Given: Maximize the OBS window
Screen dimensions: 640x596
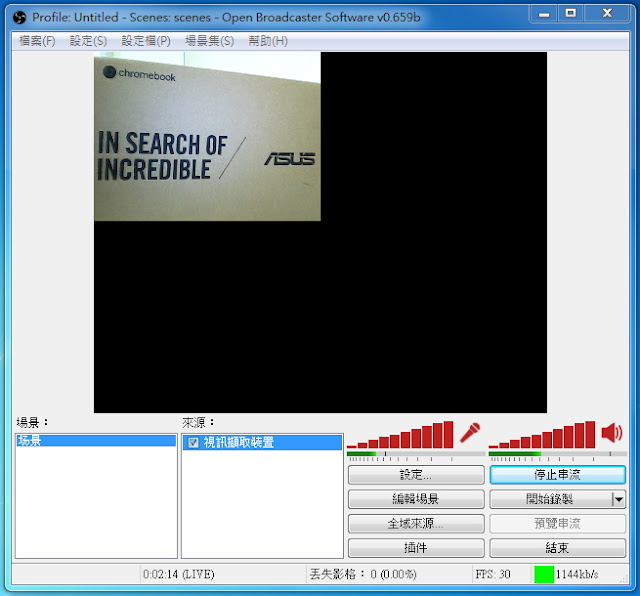Looking at the screenshot, I should point(571,13).
